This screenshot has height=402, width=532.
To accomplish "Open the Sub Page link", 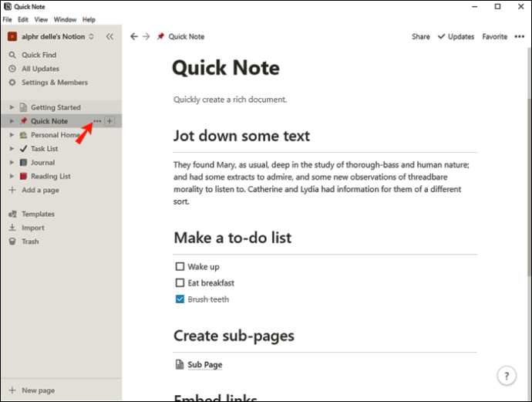I will click(205, 364).
